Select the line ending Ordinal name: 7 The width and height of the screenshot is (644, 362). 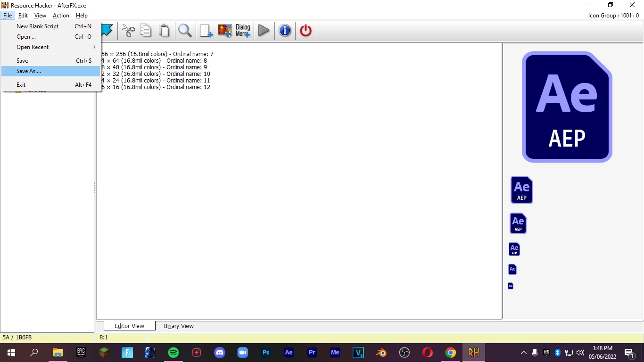click(157, 54)
